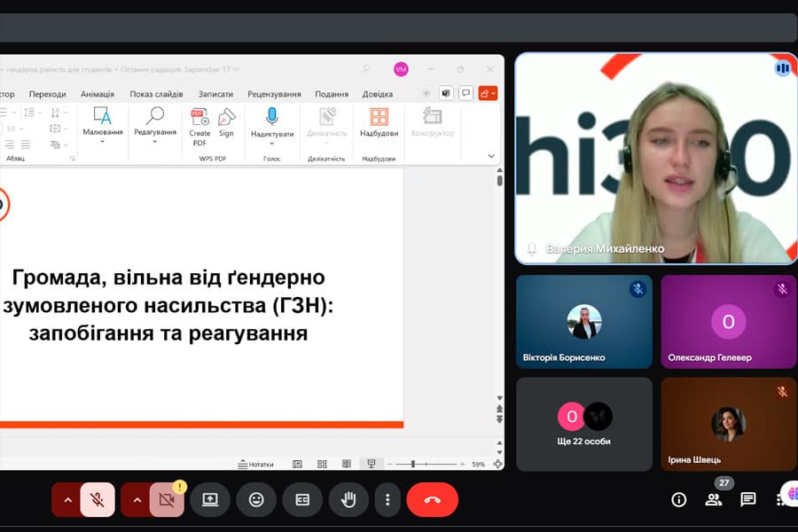Collapse the ribbon with chevron arrow

point(491,156)
